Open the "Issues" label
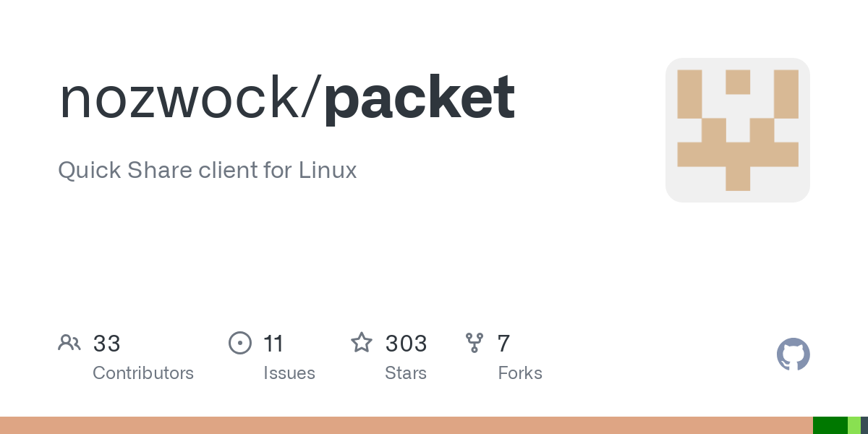 point(289,373)
